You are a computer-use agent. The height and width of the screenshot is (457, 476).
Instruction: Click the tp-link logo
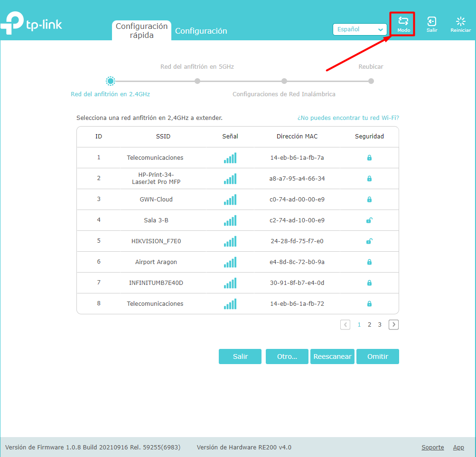click(x=31, y=23)
